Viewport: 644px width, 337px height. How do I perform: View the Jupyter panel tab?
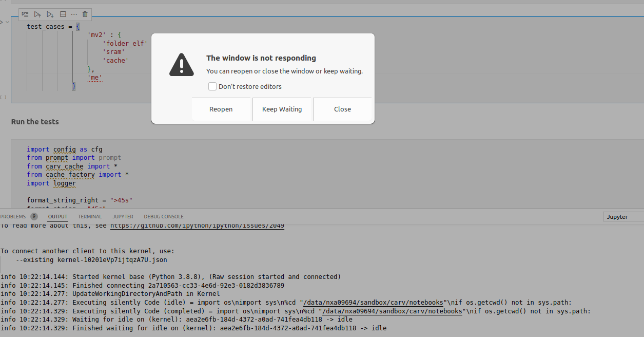123,216
